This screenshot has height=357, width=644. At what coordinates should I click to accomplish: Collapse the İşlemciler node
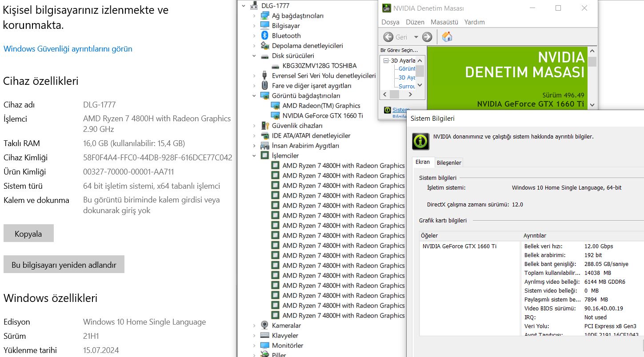click(x=254, y=155)
